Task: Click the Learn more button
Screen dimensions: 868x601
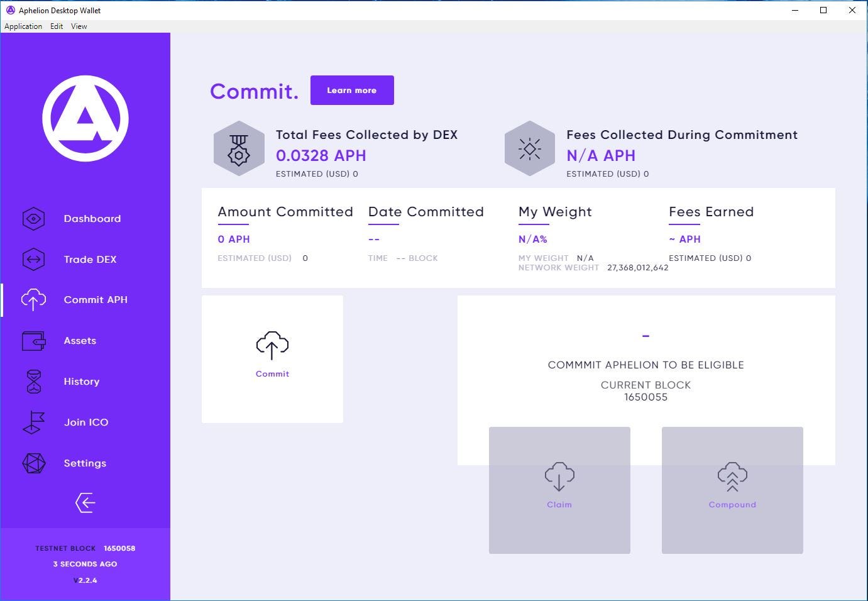Action: [352, 90]
